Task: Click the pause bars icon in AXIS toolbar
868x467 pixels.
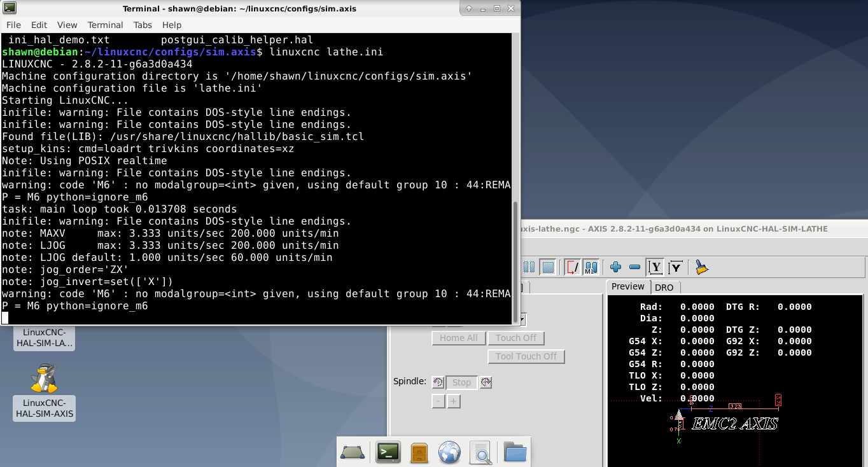Action: pos(529,267)
